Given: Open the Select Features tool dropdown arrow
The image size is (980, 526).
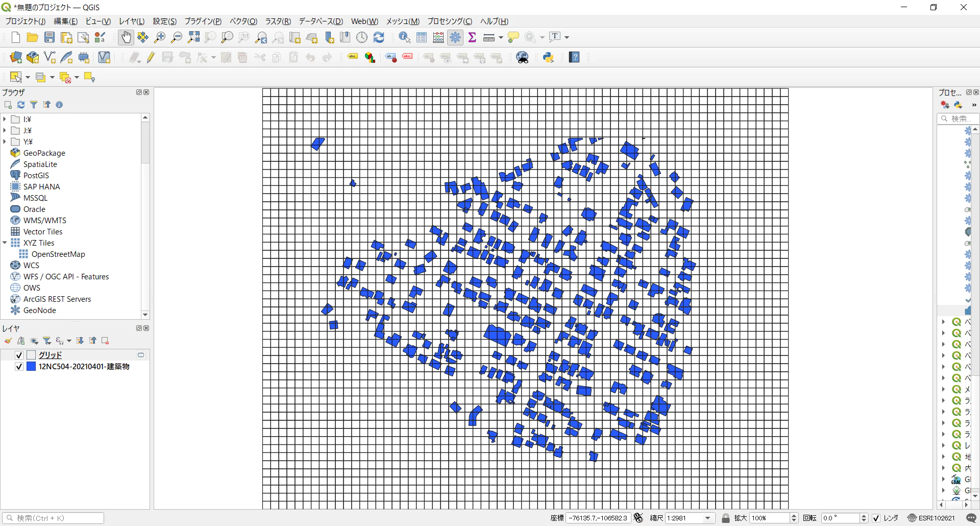Looking at the screenshot, I should [x=28, y=78].
